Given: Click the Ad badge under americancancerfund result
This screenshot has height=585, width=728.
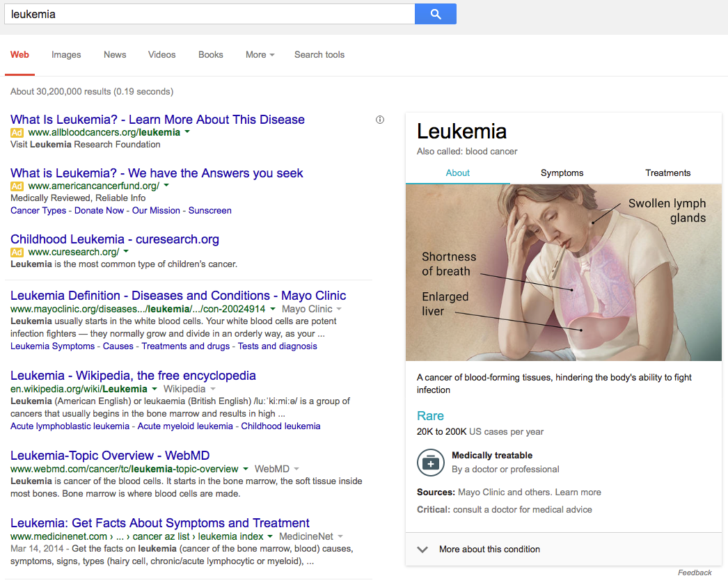Looking at the screenshot, I should pos(17,186).
